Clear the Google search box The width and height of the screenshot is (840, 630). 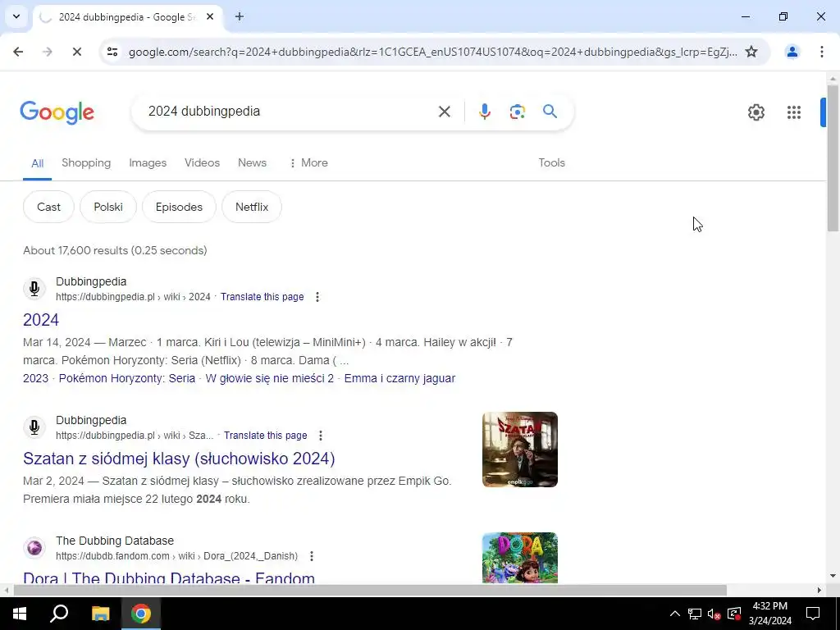444,112
